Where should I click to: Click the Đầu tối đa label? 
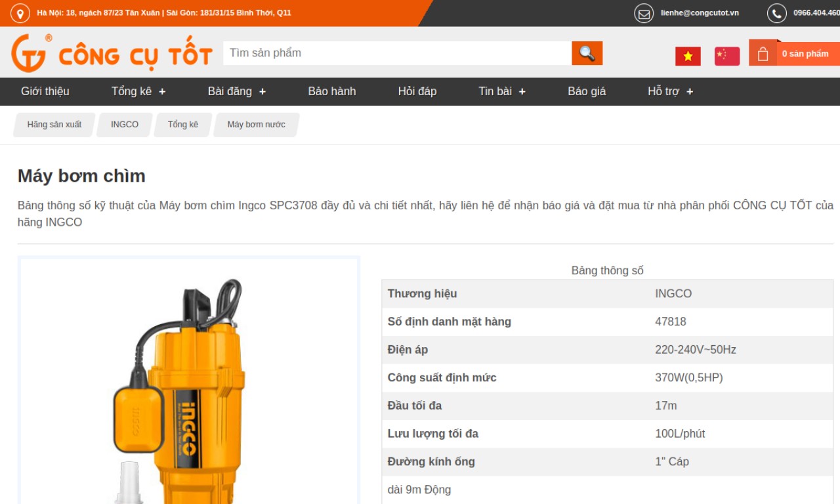pos(415,406)
